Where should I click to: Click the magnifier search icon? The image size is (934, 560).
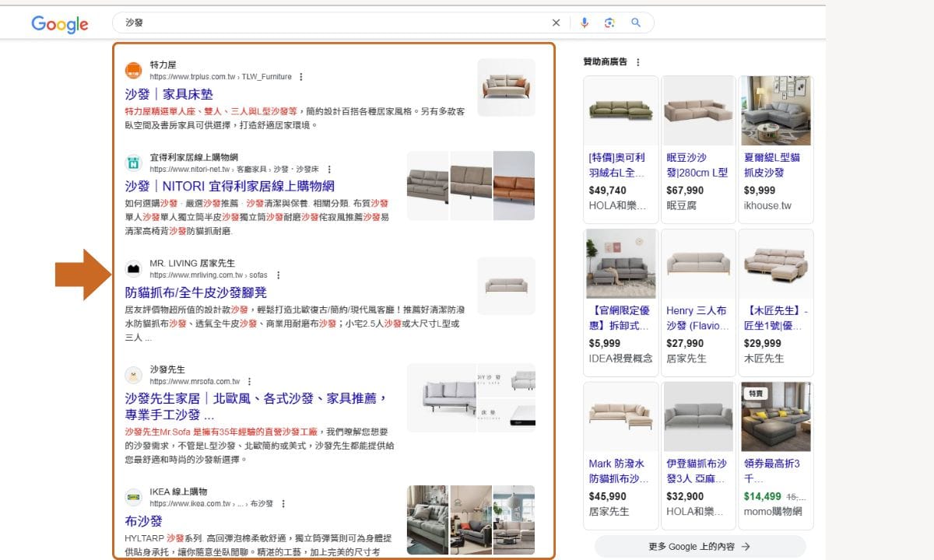point(636,23)
